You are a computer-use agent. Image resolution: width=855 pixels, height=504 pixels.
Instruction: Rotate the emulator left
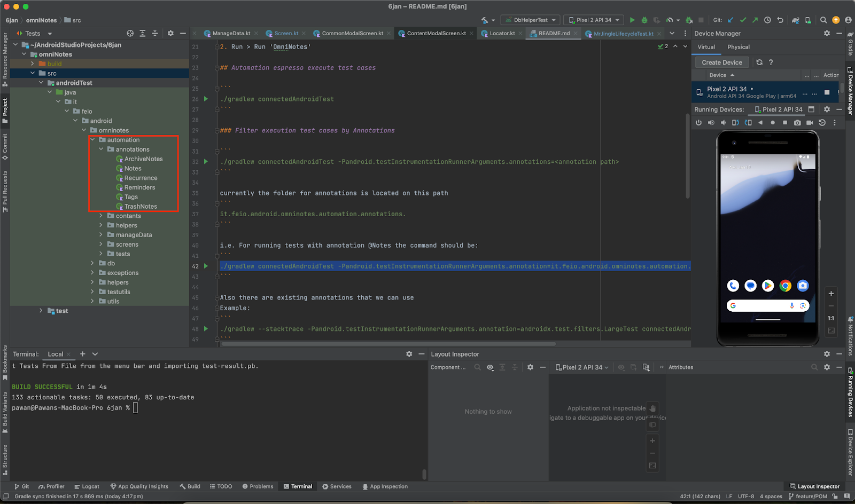735,123
